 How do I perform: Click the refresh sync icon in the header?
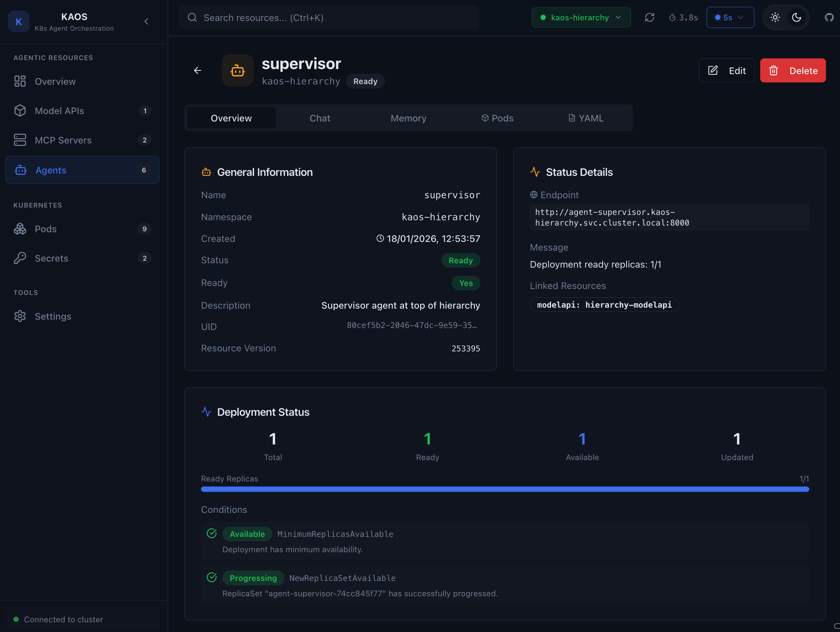click(x=649, y=17)
